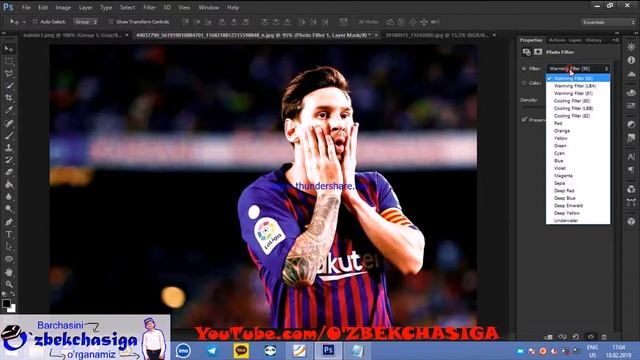Open the Properties panel flyout menu
The image size is (640, 360).
615,40
